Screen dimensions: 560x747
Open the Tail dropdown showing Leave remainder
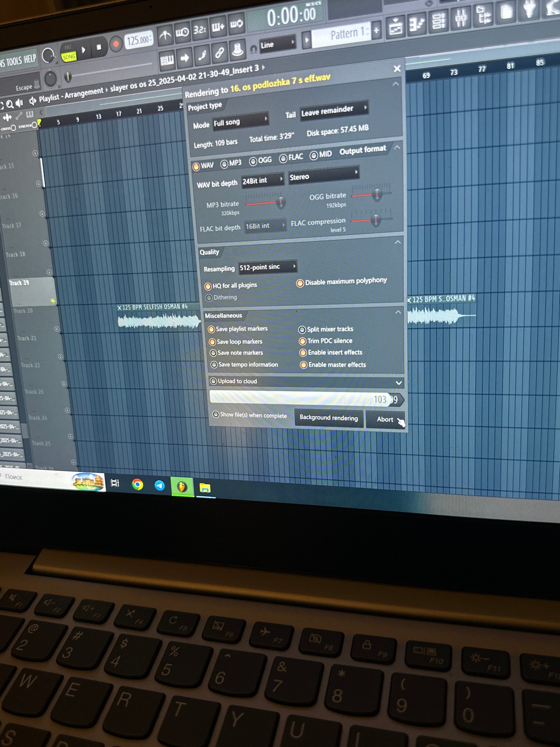click(x=334, y=110)
